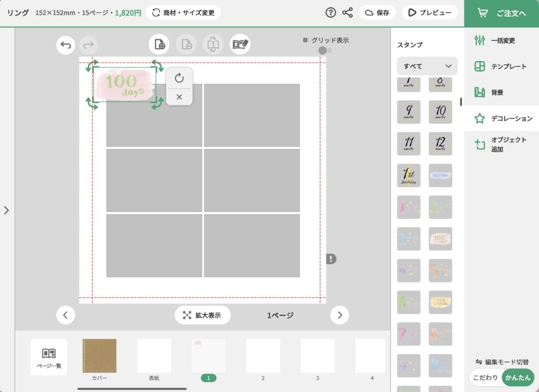This screenshot has height=392, width=539.
Task: Expand the left side panel chevron
Action: click(7, 209)
